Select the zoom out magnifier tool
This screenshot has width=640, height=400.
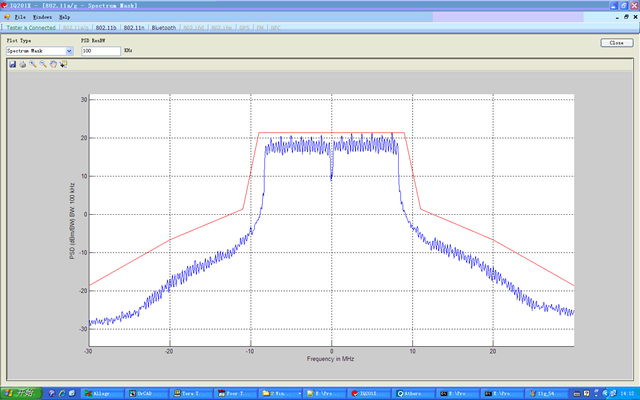click(x=43, y=64)
